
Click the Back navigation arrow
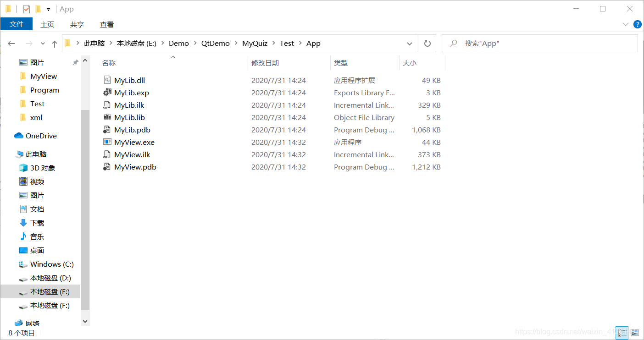[11, 44]
